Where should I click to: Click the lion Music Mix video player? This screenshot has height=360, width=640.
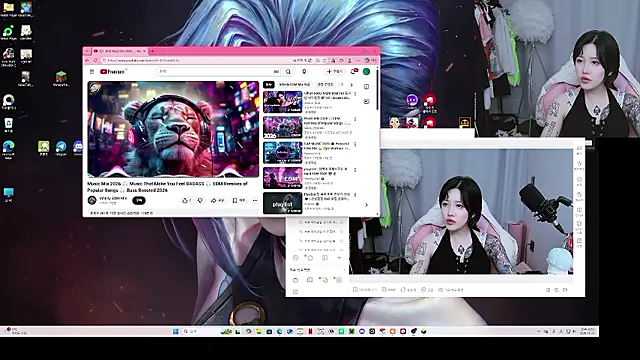[x=173, y=129]
